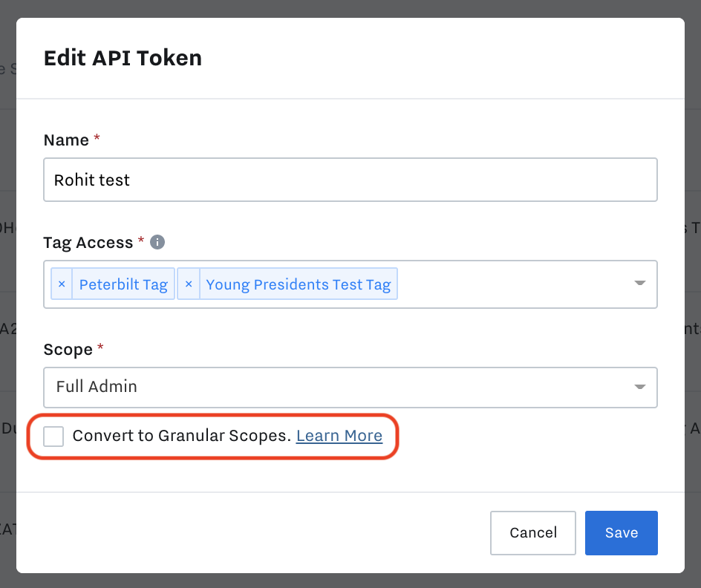Open the Learn More link
Screen dimensions: 701x588
(339, 436)
